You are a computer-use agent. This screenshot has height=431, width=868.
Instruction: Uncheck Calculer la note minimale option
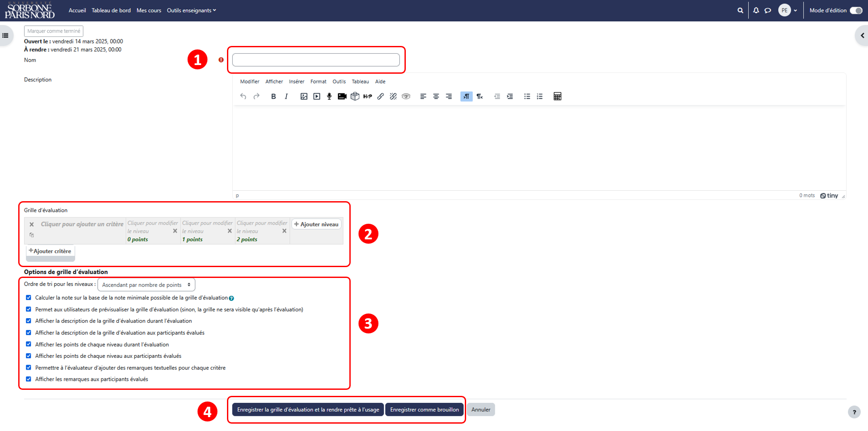click(29, 297)
